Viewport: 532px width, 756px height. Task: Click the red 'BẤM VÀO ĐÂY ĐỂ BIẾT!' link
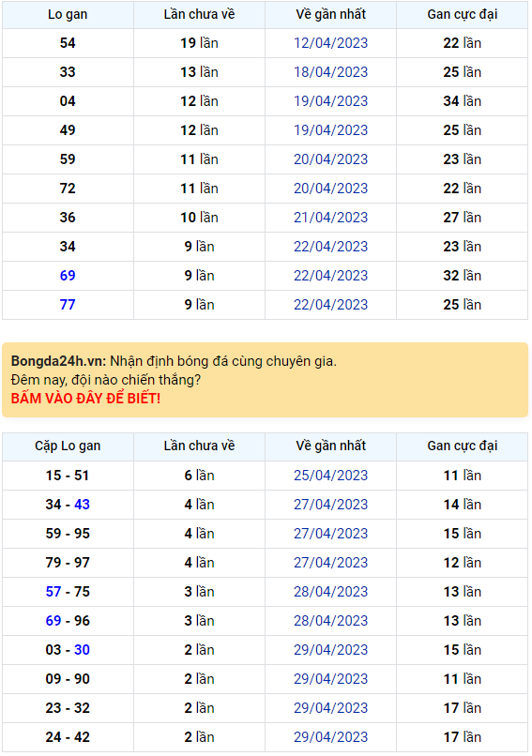click(x=85, y=399)
